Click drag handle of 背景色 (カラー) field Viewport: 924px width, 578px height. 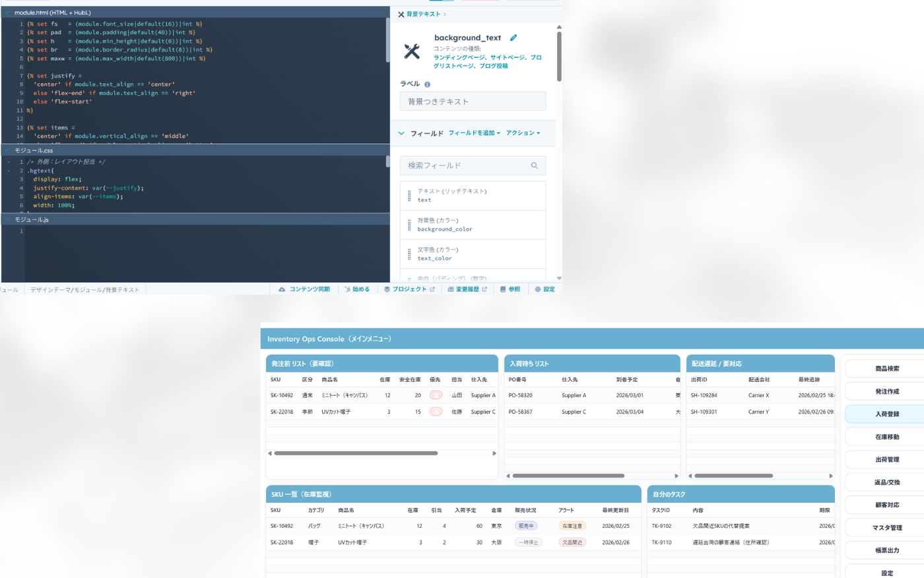(409, 225)
